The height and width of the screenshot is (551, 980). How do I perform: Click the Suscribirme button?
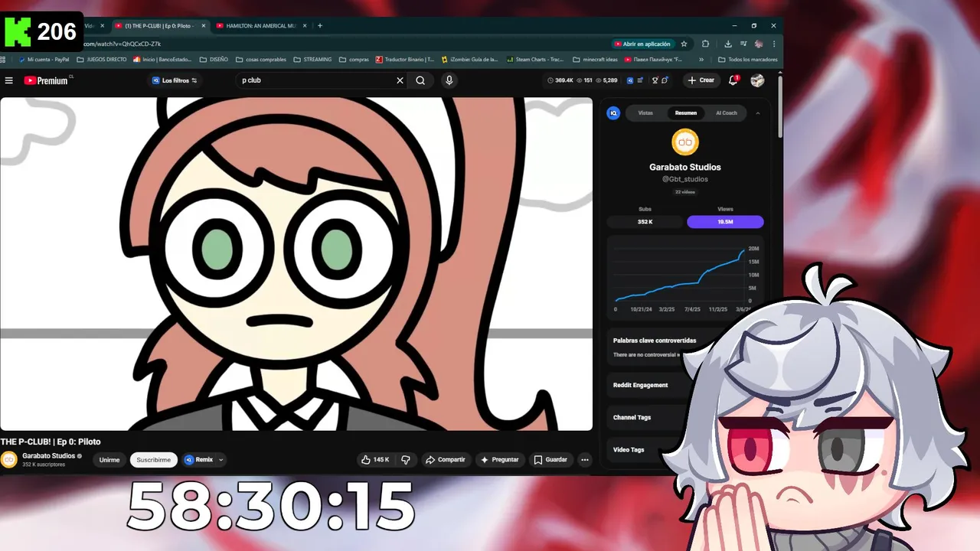(x=153, y=460)
